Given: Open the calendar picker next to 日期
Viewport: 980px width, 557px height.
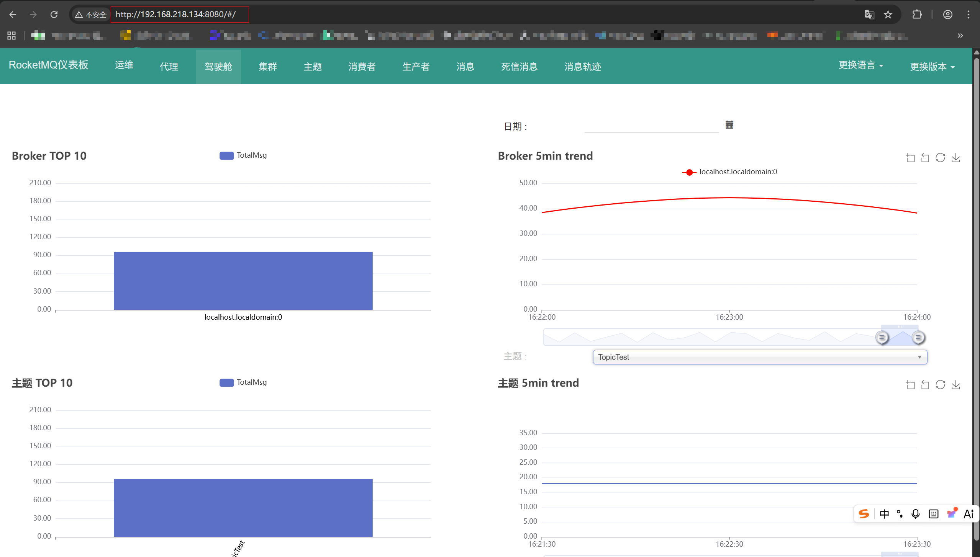Looking at the screenshot, I should coord(729,124).
